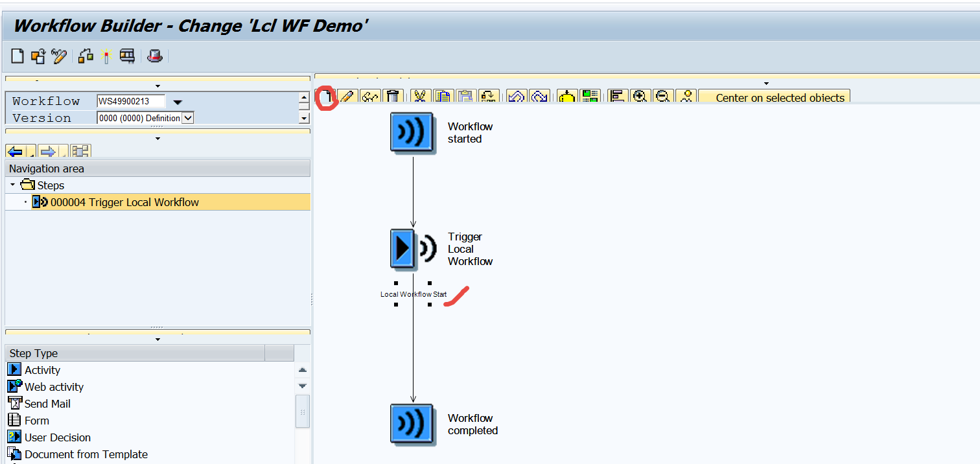980x464 pixels.
Task: Select the Trigger Local Workflow step node
Action: point(412,248)
